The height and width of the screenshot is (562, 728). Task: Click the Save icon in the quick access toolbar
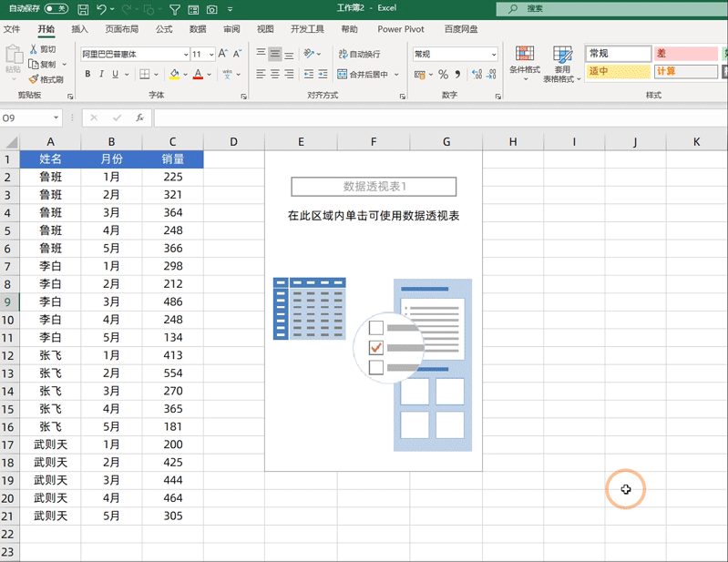pos(83,9)
